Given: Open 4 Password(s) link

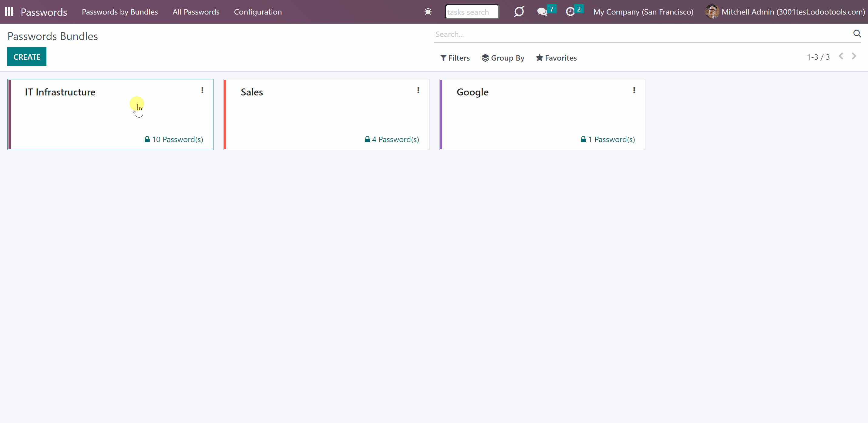Looking at the screenshot, I should pos(392,139).
